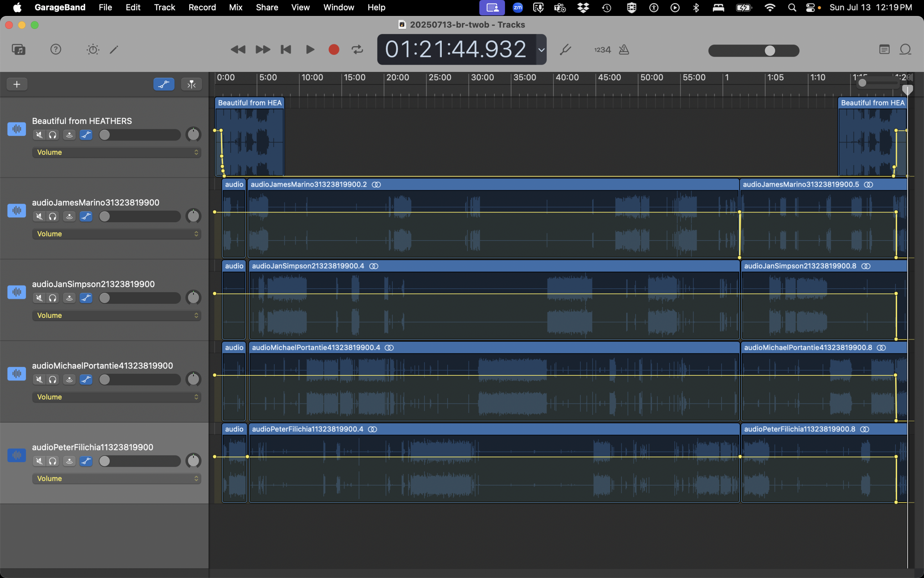
Task: Open Volume dropdown for audioJanSimpson track
Action: point(117,315)
